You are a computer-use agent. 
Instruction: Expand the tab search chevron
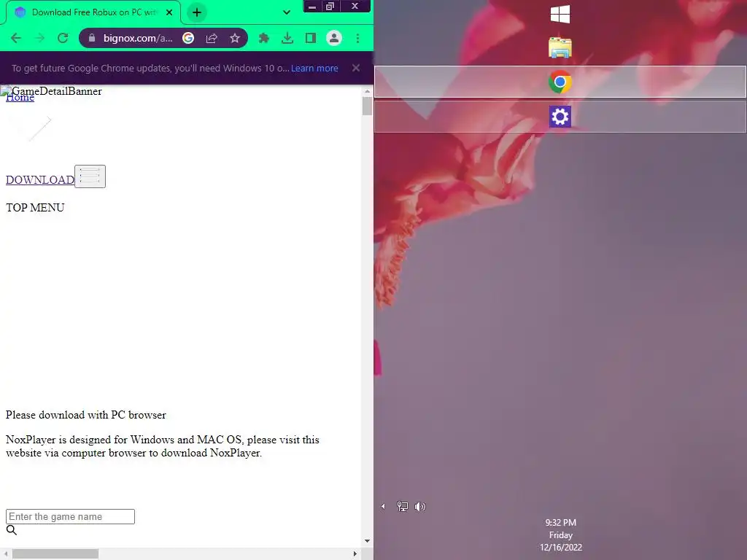(x=287, y=12)
